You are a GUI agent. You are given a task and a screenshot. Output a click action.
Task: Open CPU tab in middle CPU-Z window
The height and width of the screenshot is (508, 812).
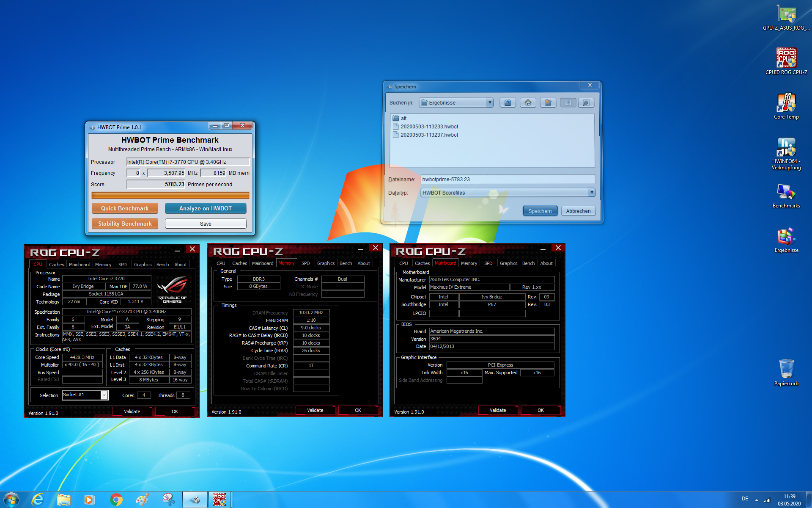[221, 263]
